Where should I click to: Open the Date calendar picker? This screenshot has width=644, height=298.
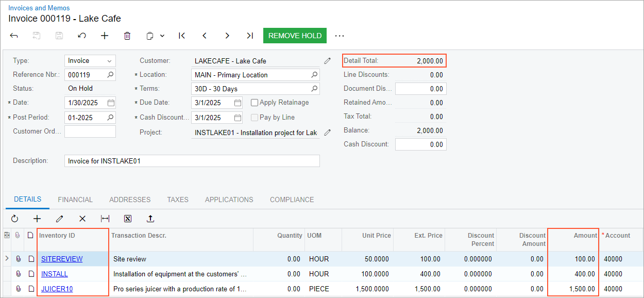point(111,103)
